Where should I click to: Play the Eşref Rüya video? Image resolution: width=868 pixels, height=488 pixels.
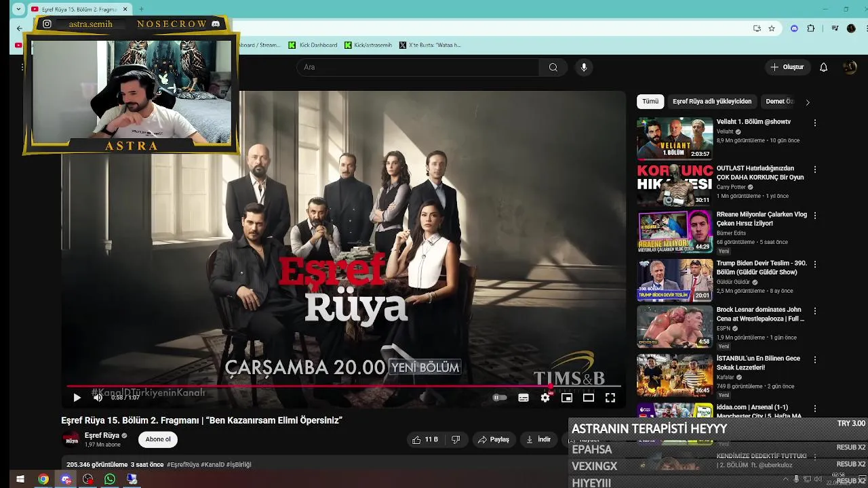point(77,398)
